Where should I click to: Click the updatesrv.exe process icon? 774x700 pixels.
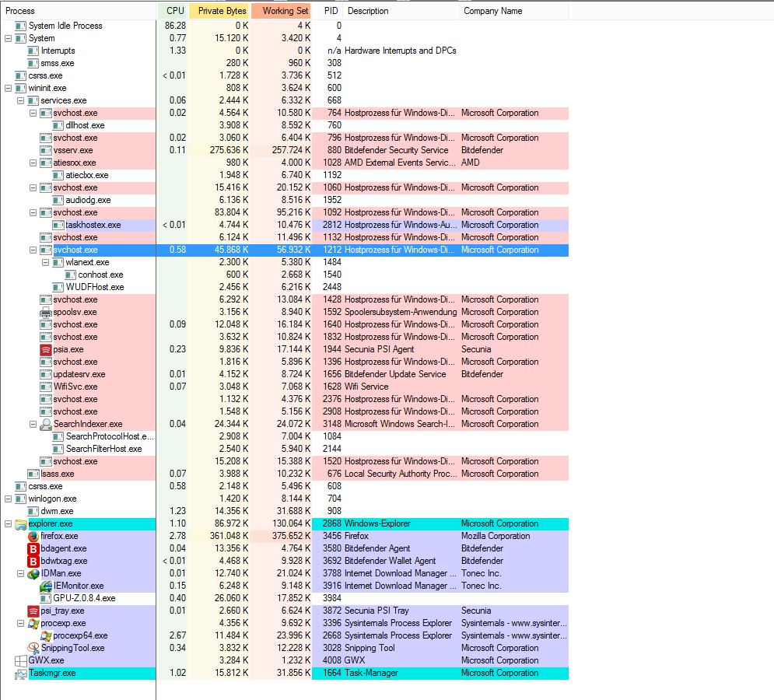pos(45,374)
